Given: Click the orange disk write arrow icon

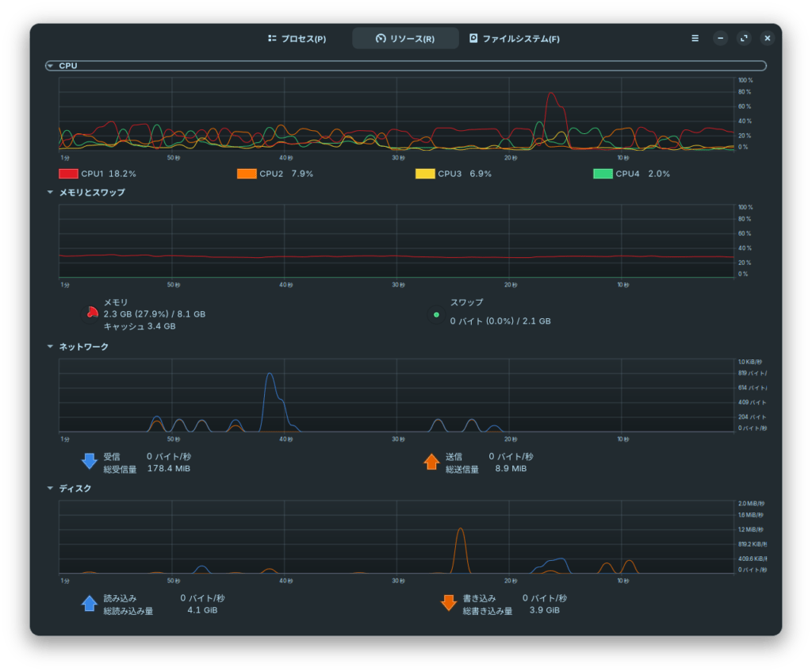Looking at the screenshot, I should point(448,604).
